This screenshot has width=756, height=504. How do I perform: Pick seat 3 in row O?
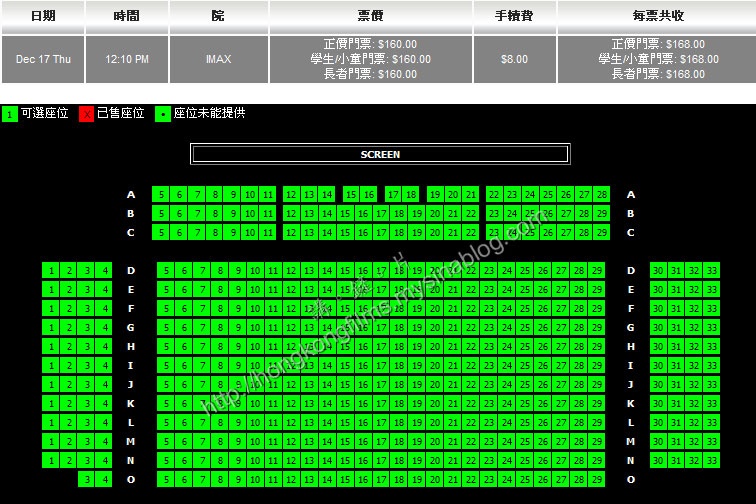[x=86, y=480]
